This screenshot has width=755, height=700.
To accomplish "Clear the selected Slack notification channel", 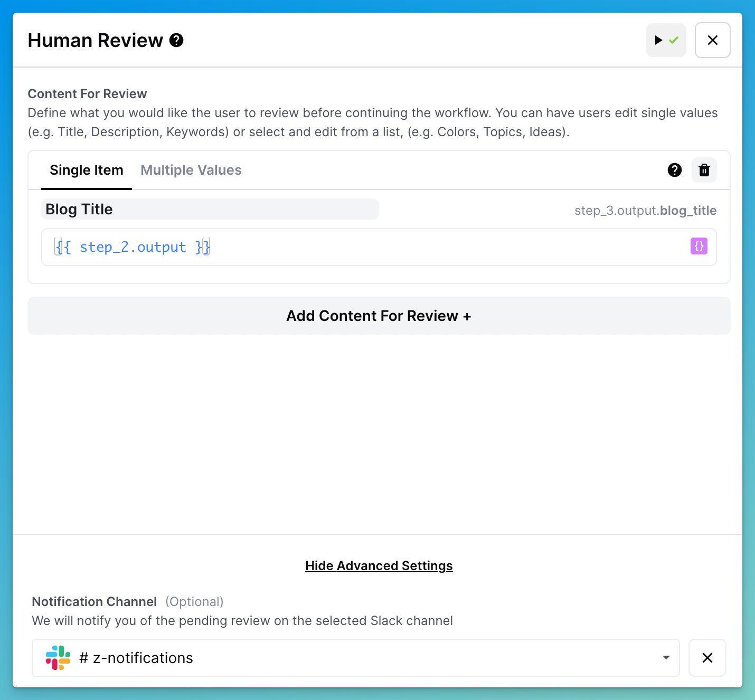I will point(707,658).
